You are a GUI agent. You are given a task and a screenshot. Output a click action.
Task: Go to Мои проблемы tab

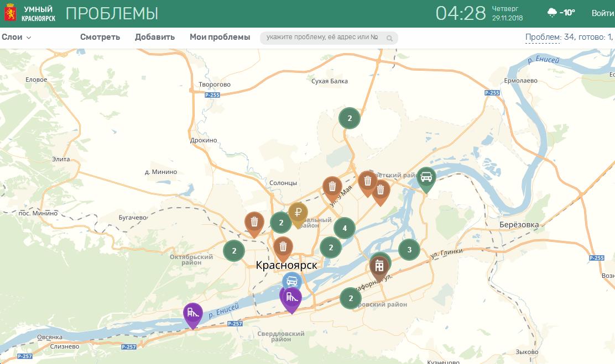pyautogui.click(x=220, y=37)
